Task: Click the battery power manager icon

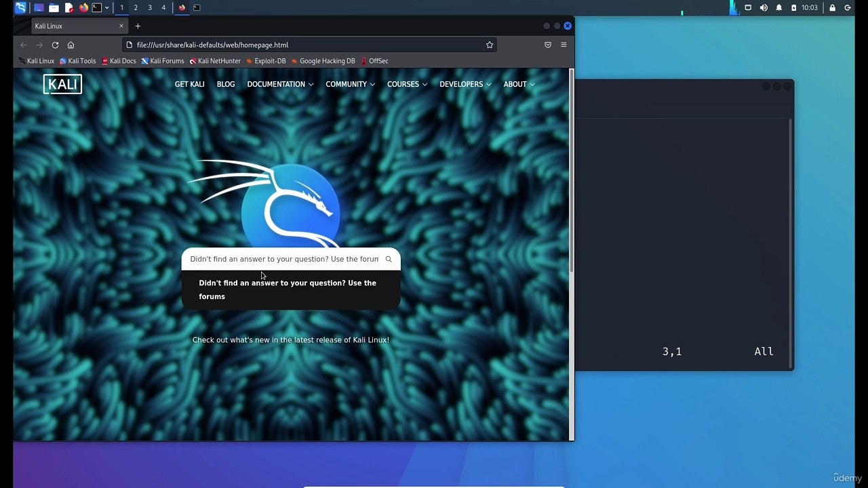Action: 793,7
